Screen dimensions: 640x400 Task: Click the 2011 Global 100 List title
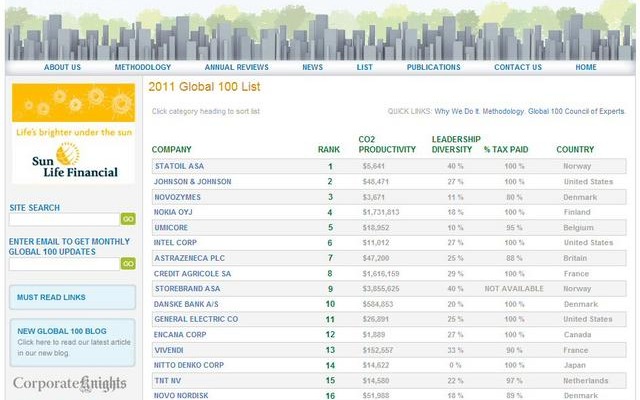point(204,87)
